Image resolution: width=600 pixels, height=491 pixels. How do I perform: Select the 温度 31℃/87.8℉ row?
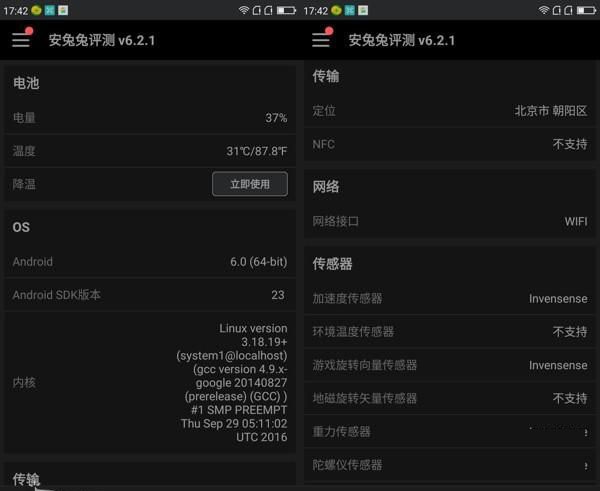[x=150, y=151]
